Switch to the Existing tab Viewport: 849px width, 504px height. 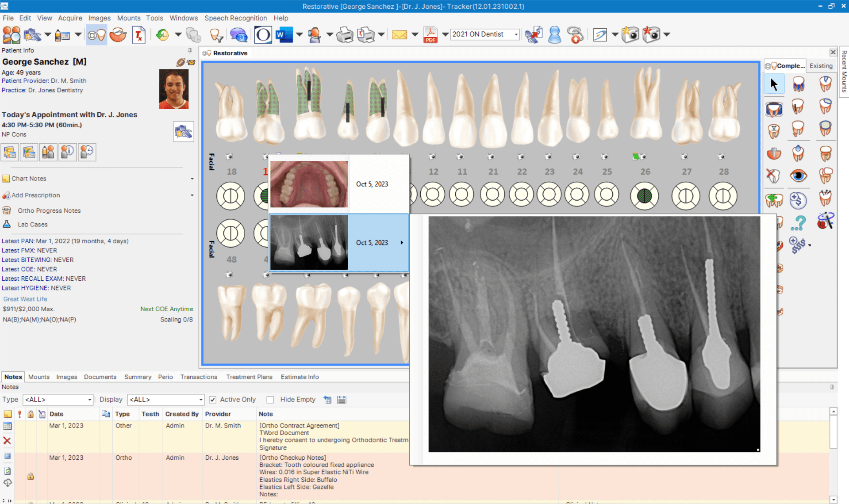[821, 65]
